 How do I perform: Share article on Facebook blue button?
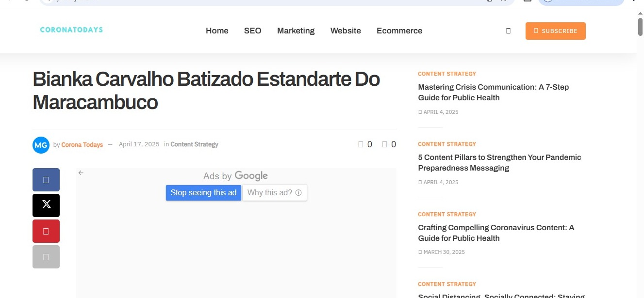pyautogui.click(x=46, y=180)
